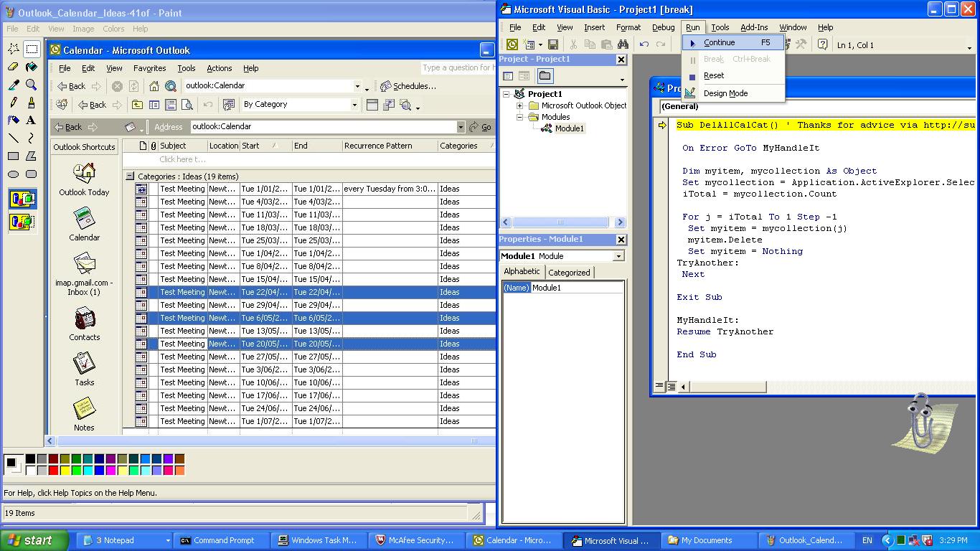The height and width of the screenshot is (551, 980).
Task: Select the Airbrush tool in Paint
Action: click(14, 121)
